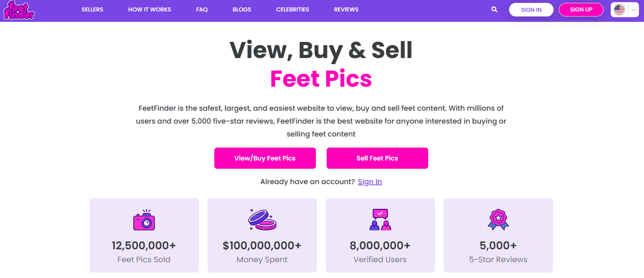644x278 pixels.
Task: Click the SIGN UP button
Action: click(x=581, y=9)
